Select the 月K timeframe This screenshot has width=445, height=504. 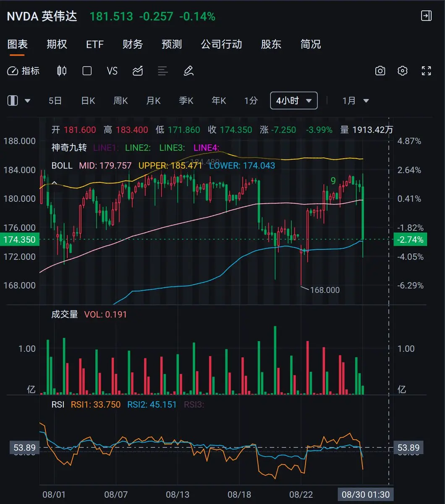point(154,101)
